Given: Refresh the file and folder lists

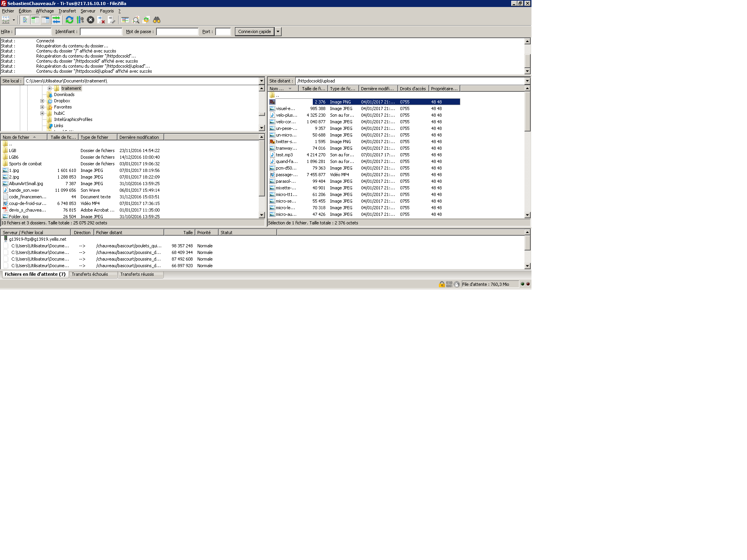Looking at the screenshot, I should tap(70, 20).
